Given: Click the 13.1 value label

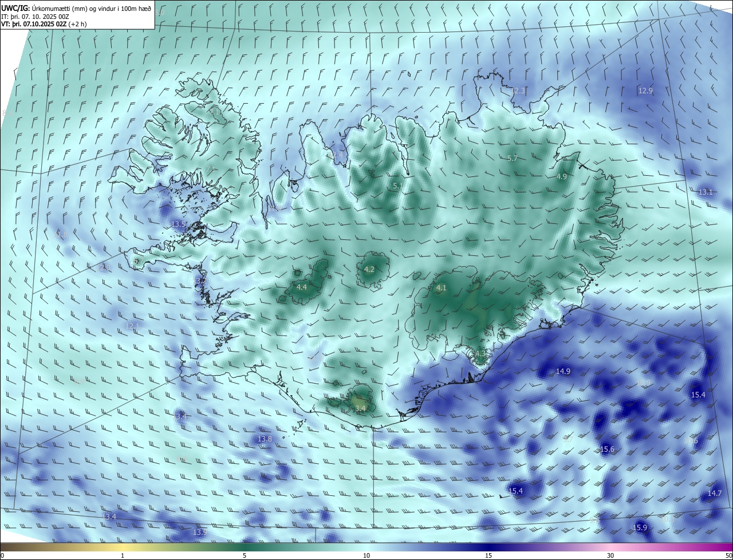Looking at the screenshot, I should click(x=706, y=192).
